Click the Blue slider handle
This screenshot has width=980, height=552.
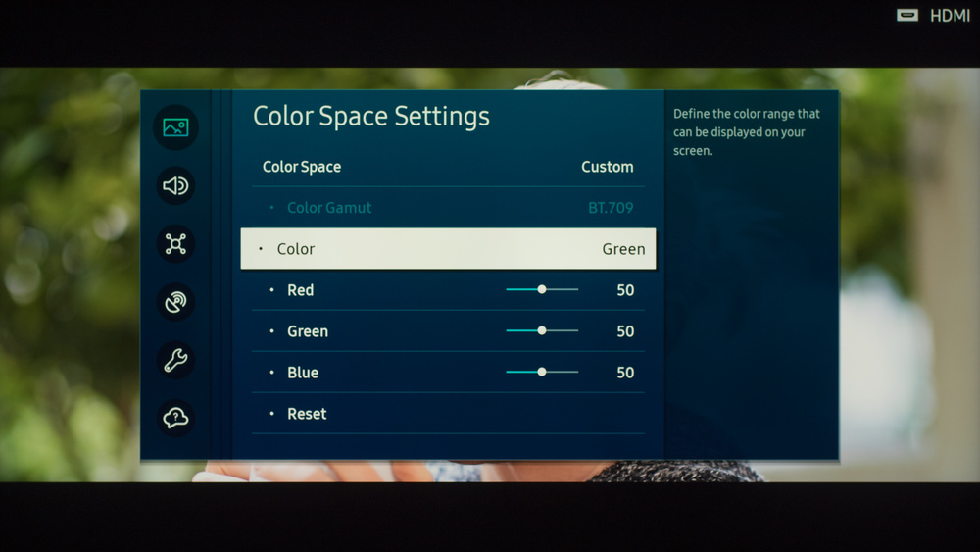542,373
